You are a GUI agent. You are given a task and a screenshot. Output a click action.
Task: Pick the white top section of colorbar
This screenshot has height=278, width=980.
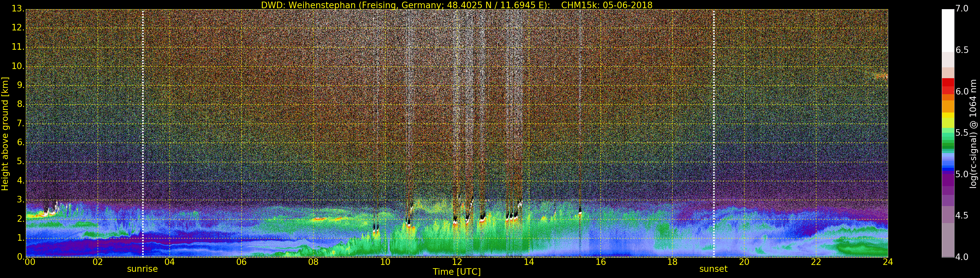(948, 30)
